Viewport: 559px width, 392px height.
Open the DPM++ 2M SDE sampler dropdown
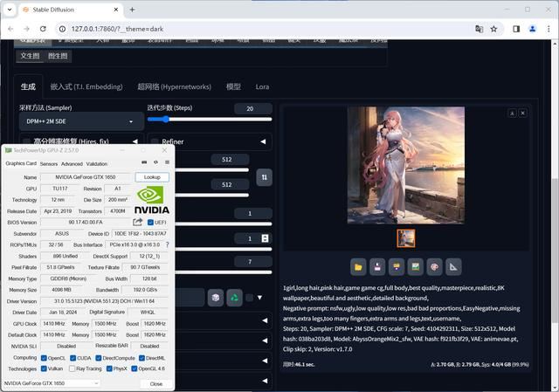(x=81, y=121)
